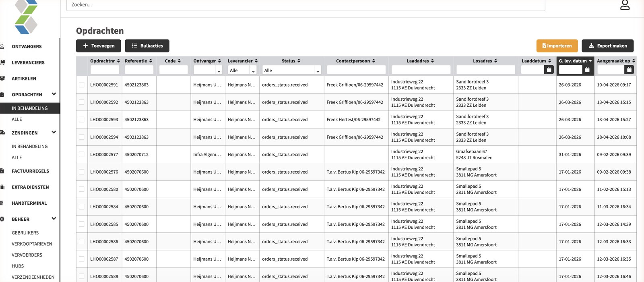This screenshot has height=282, width=644.
Task: Sort by Losadres column arrows
Action: click(x=495, y=61)
